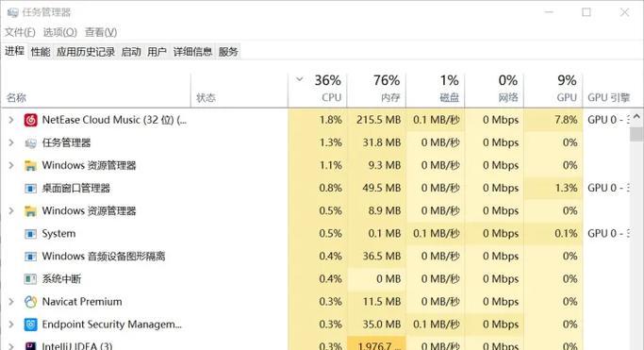Image resolution: width=644 pixels, height=350 pixels.
Task: Expand the Endpoint Security Management group
Action: click(x=11, y=325)
